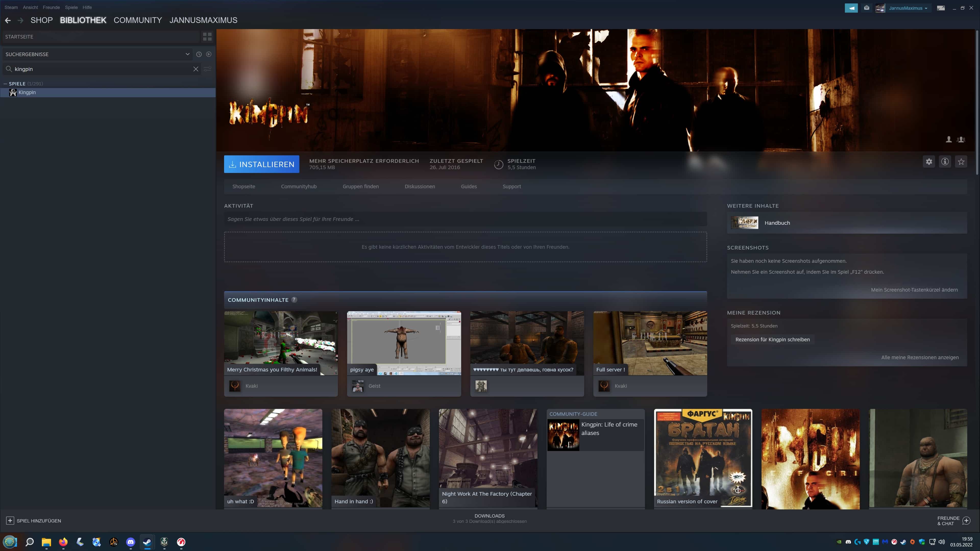Click the DOWNLOADS status bar
The width and height of the screenshot is (980, 551).
click(x=490, y=519)
